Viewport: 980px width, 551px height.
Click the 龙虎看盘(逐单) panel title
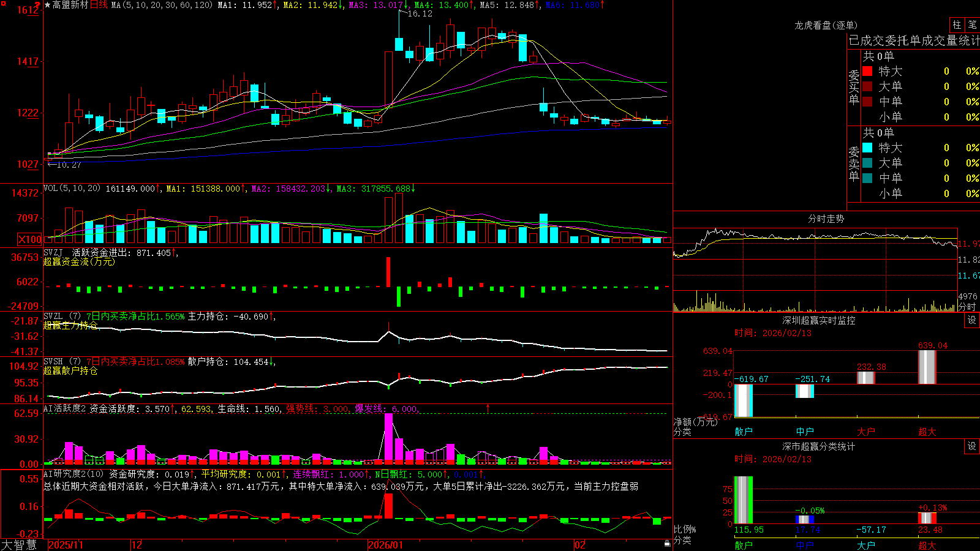pyautogui.click(x=826, y=25)
